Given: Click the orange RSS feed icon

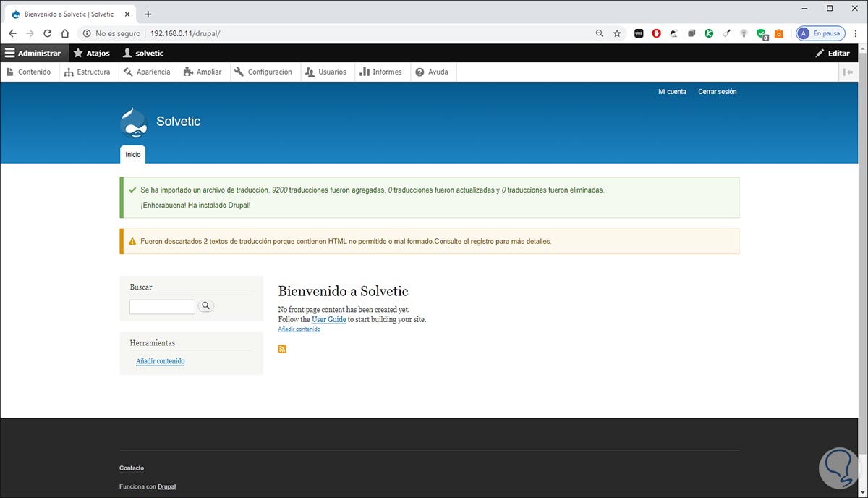Looking at the screenshot, I should click(282, 350).
